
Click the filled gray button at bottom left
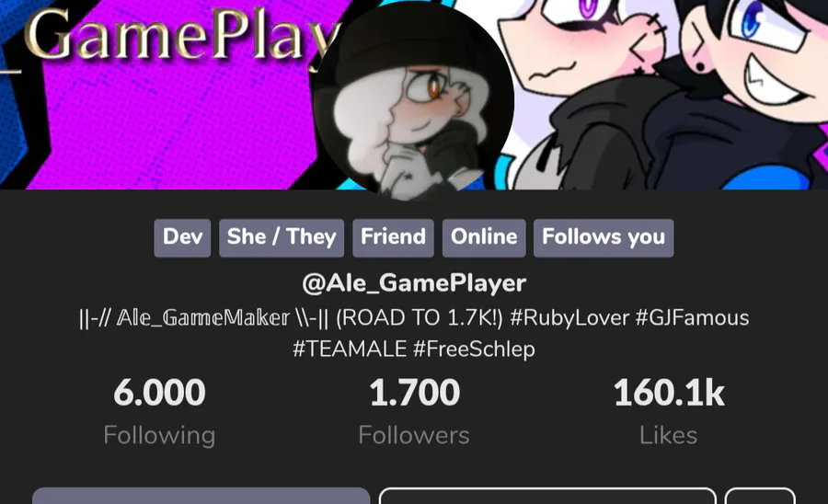pyautogui.click(x=201, y=496)
